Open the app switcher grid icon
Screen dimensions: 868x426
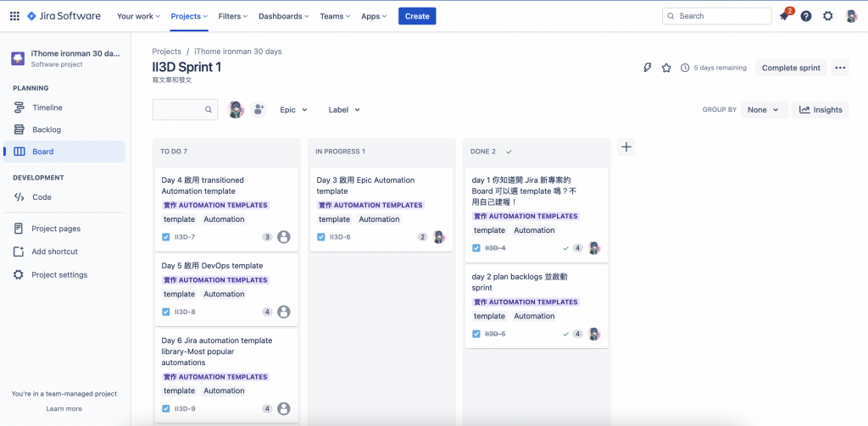15,16
